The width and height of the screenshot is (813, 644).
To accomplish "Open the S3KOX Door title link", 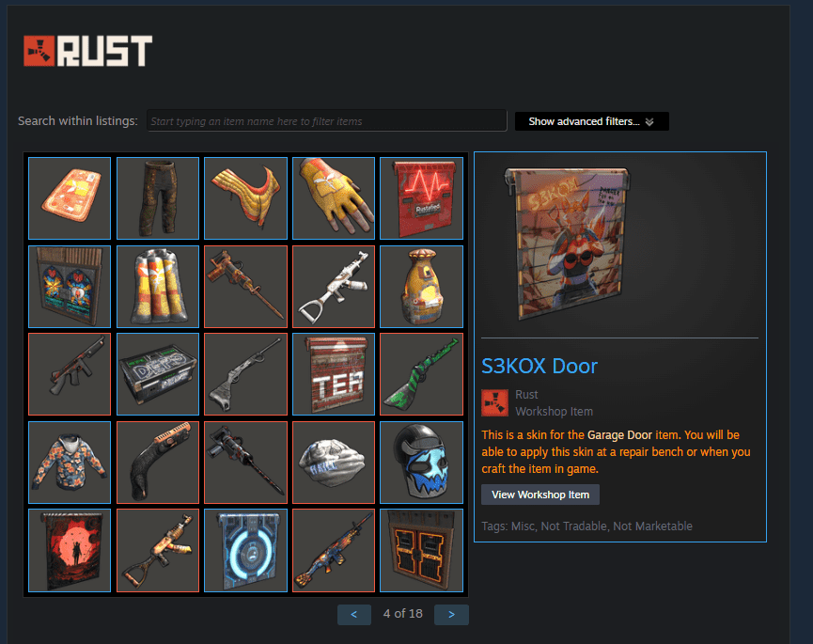I will tap(539, 366).
